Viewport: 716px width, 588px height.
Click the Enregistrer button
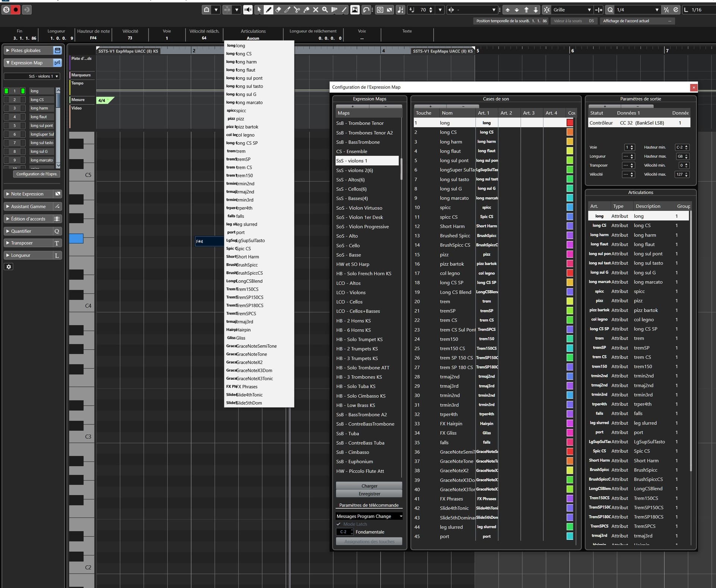pos(369,494)
